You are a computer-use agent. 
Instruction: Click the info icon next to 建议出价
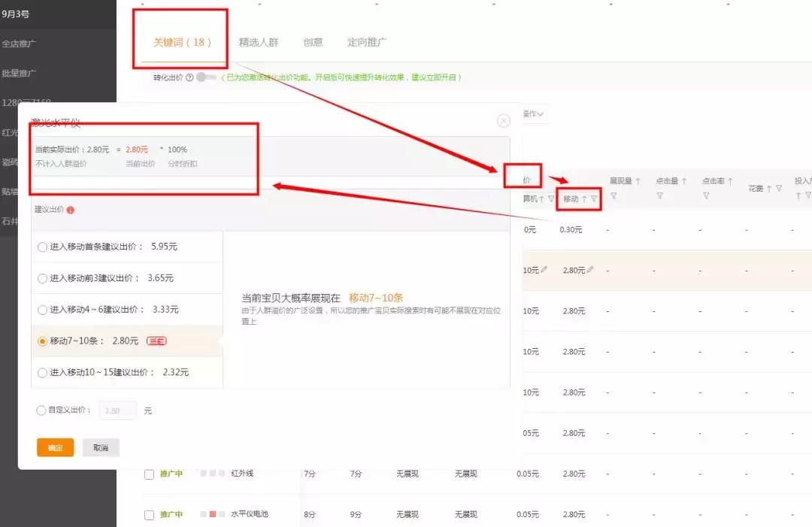tap(71, 209)
